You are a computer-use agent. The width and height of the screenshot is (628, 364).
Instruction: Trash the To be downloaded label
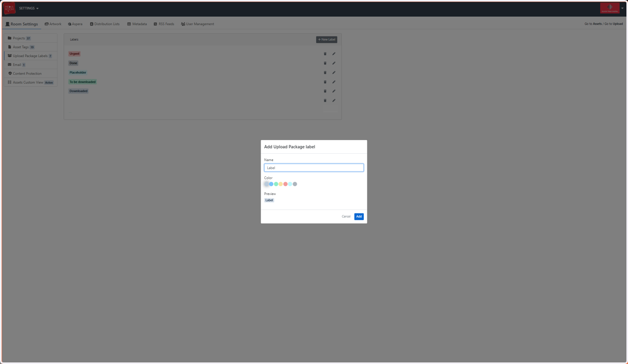[x=325, y=82]
